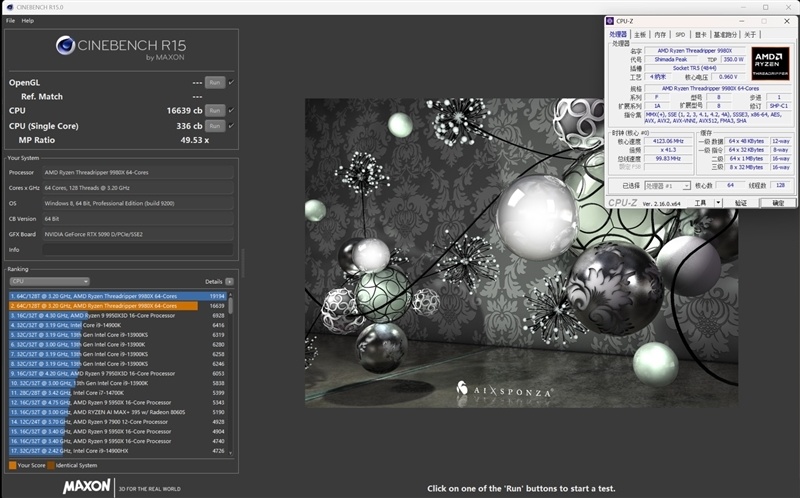Click the Details arrow icon in Ranking
This screenshot has width=800, height=498.
click(x=229, y=282)
